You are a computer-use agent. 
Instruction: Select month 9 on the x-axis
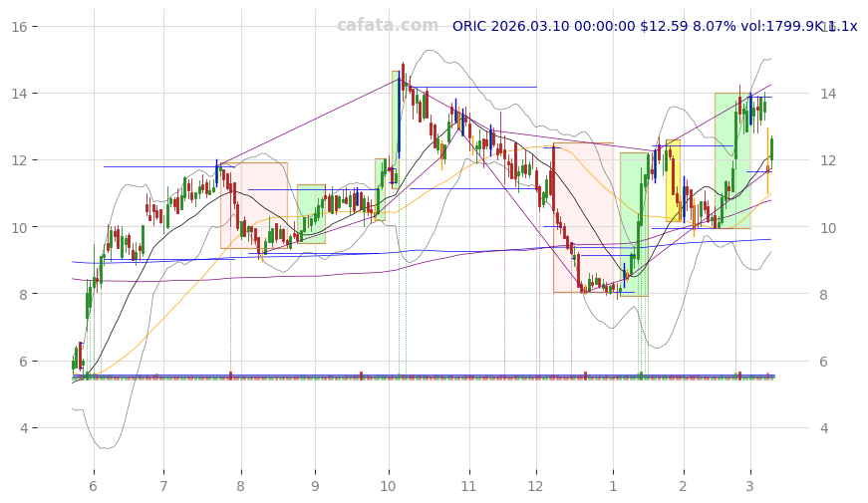pyautogui.click(x=315, y=486)
